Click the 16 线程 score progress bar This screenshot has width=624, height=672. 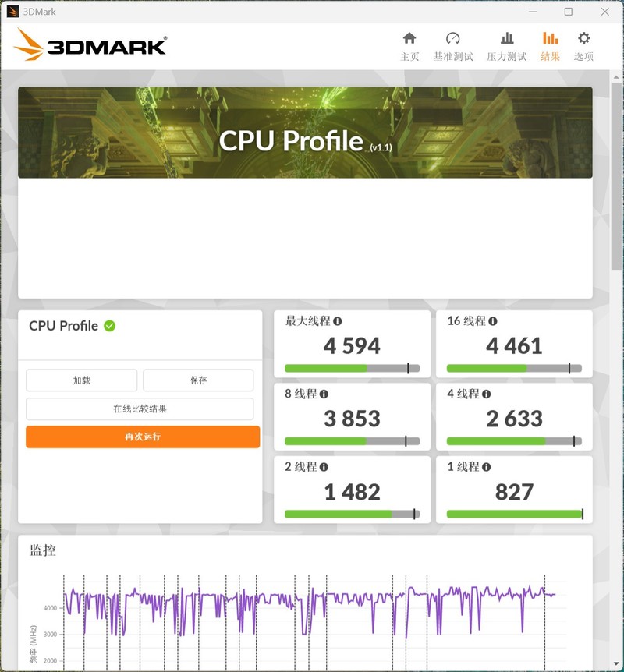tap(514, 368)
